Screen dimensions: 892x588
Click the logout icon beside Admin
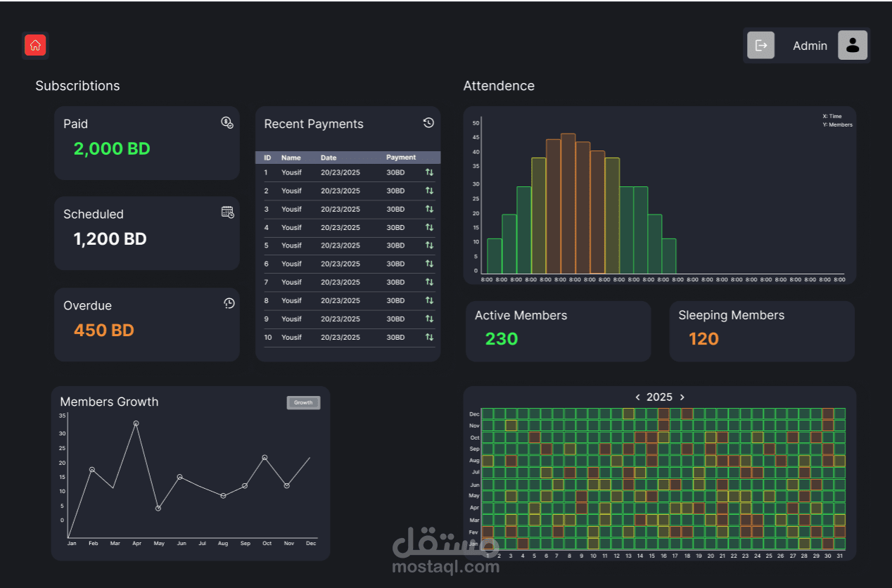(x=760, y=45)
